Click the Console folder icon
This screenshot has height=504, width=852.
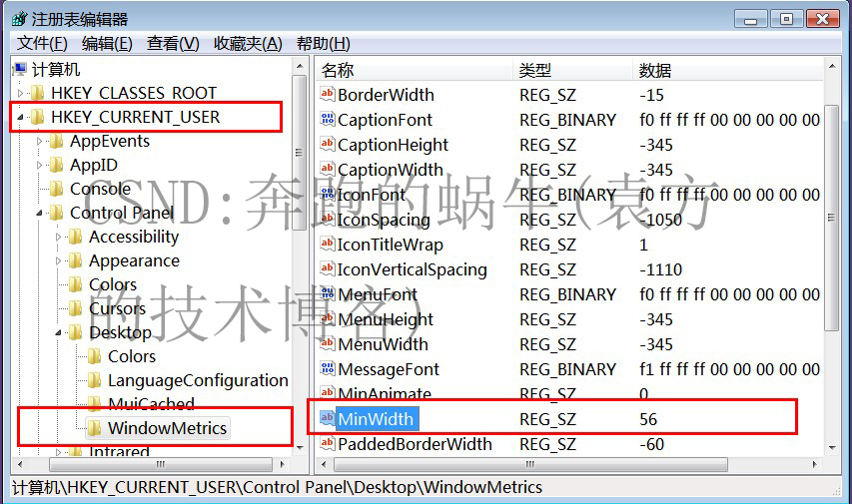pos(57,189)
